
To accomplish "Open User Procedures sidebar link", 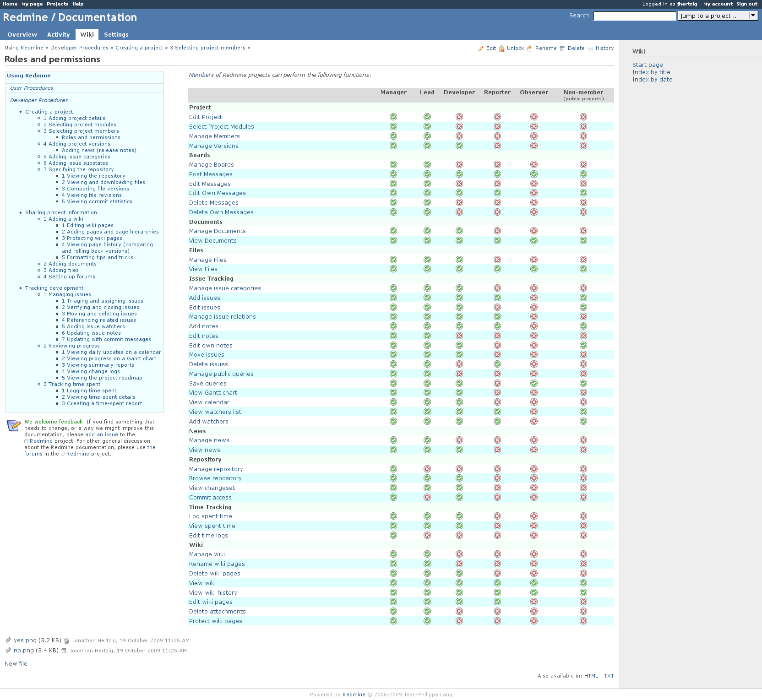I will [32, 88].
